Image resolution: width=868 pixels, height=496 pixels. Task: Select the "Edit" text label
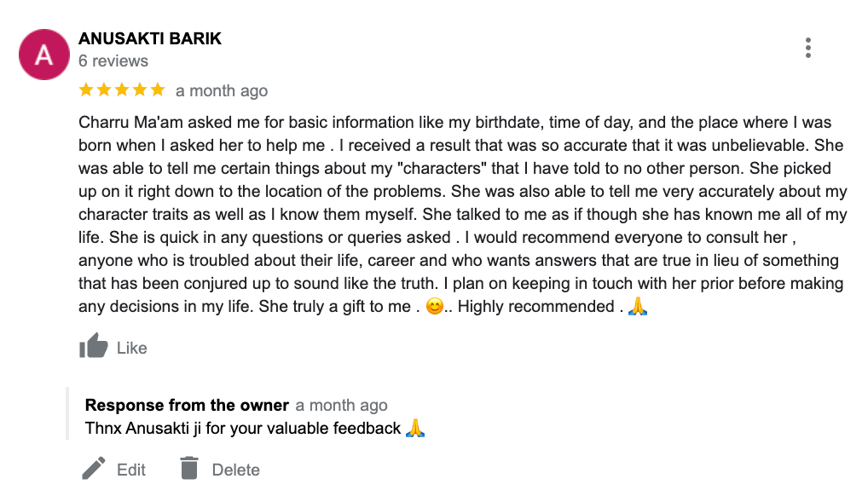click(131, 470)
